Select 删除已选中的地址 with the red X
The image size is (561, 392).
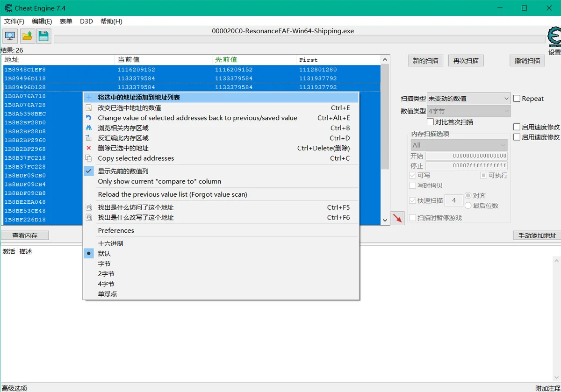[221, 148]
